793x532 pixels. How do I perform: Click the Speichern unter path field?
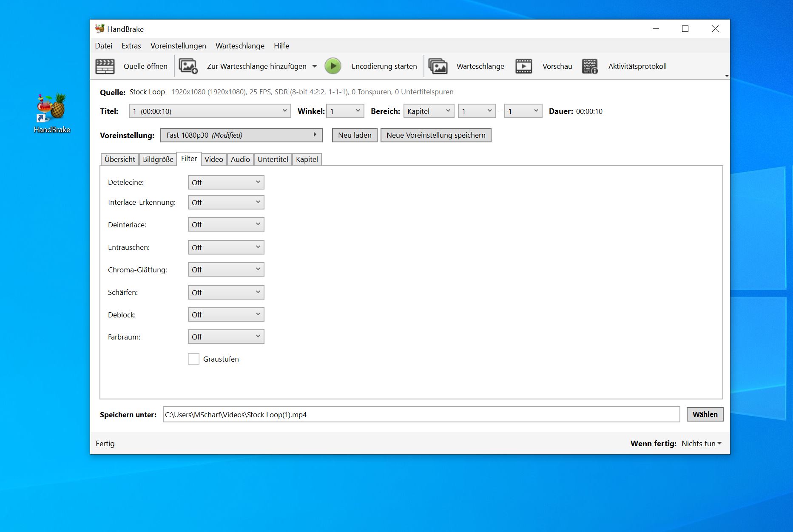tap(421, 415)
